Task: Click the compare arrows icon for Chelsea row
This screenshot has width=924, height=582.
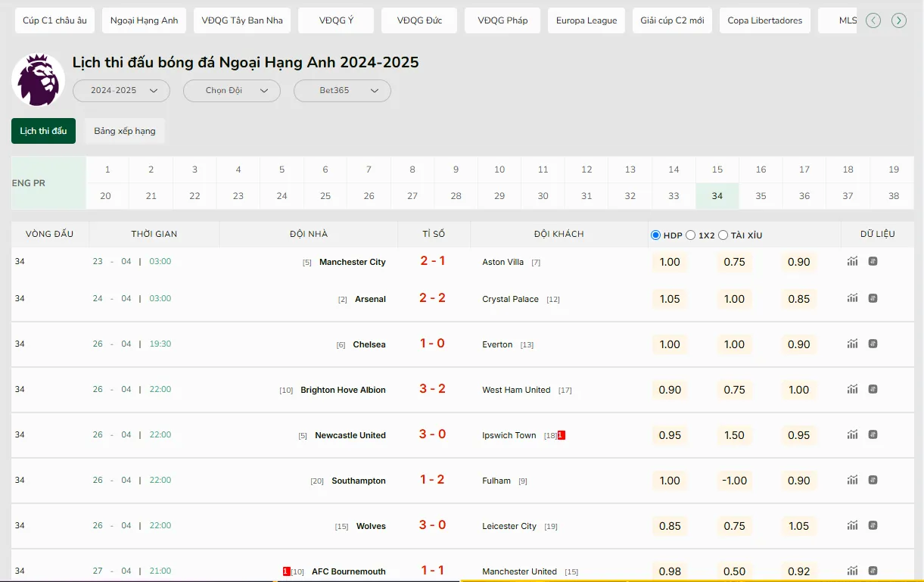Action: click(873, 344)
